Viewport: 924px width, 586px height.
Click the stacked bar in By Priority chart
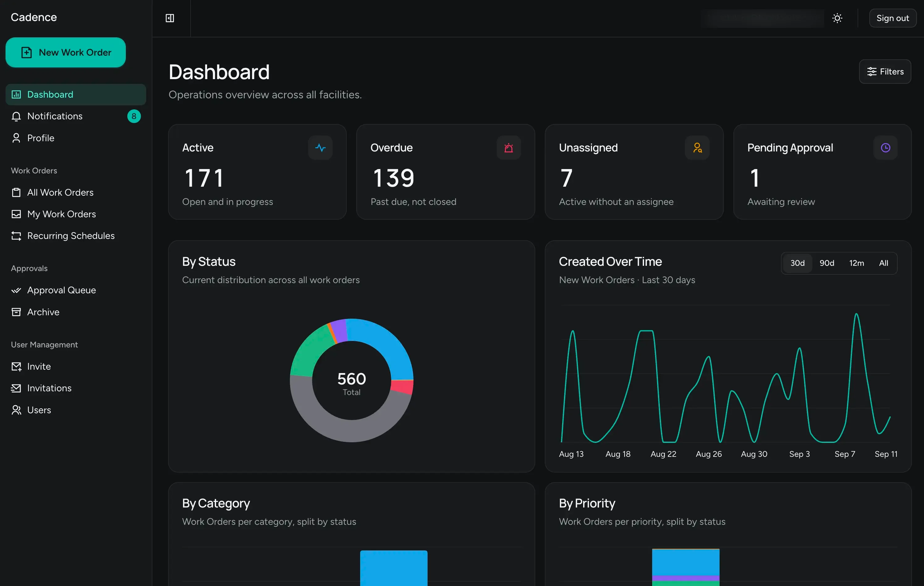tap(686, 567)
